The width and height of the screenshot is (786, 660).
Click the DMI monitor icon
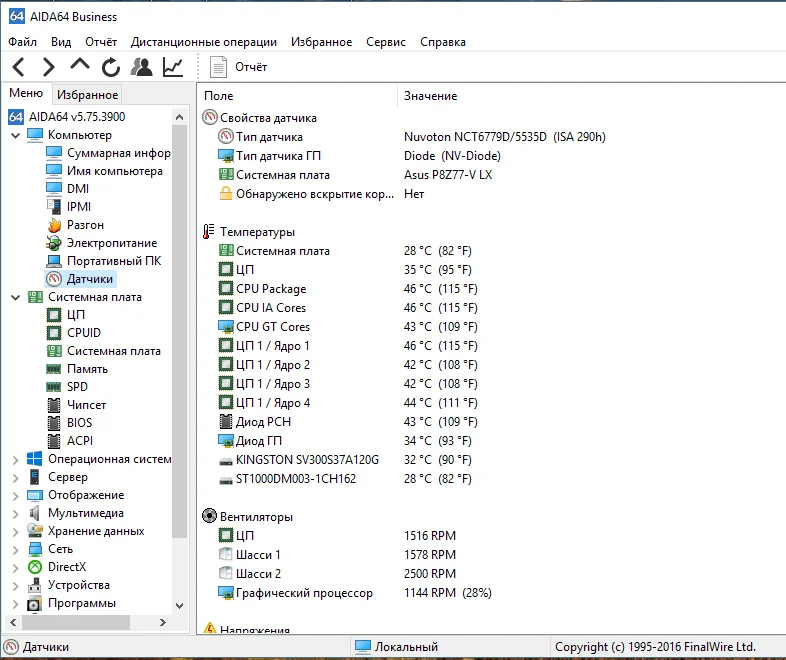point(54,188)
